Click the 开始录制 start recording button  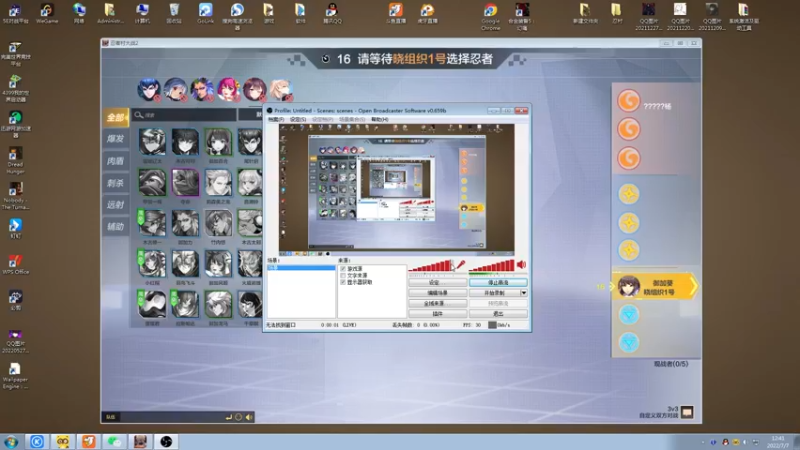(x=494, y=293)
